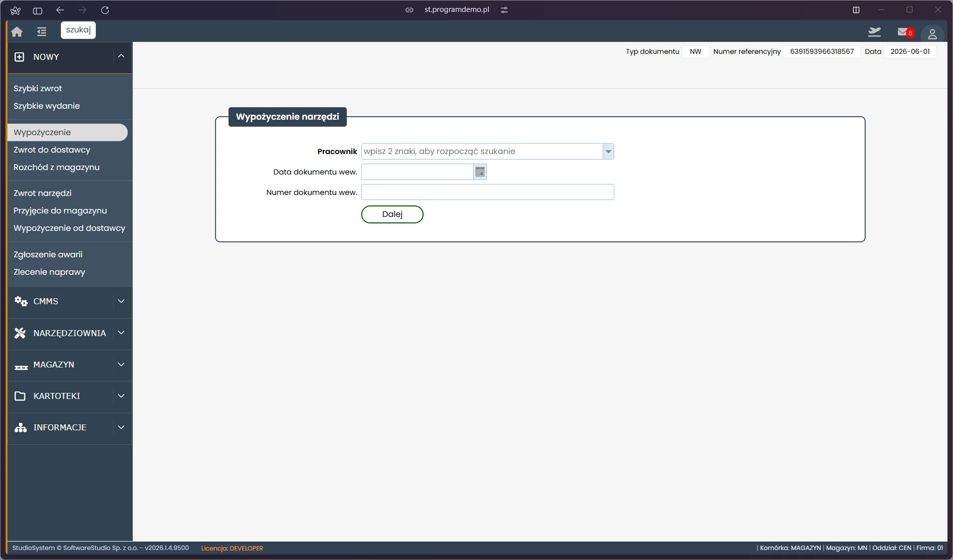Click the browser reload icon
The image size is (953, 560).
click(x=105, y=10)
